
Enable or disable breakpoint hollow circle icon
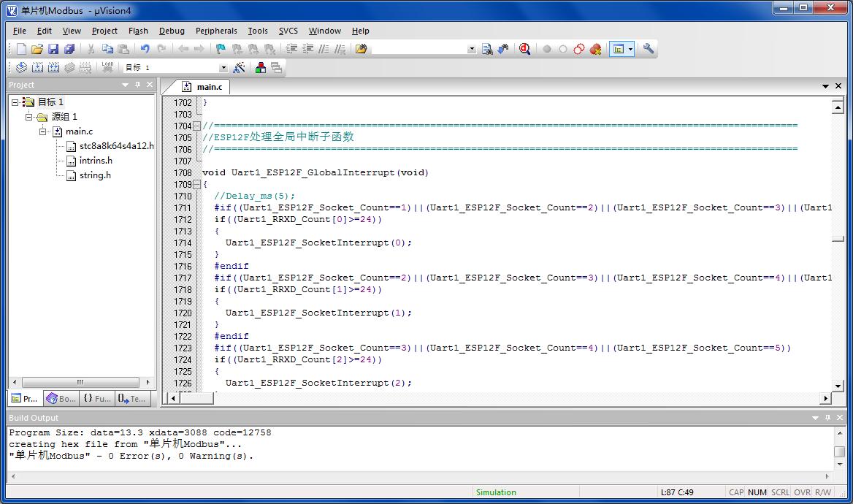(563, 49)
